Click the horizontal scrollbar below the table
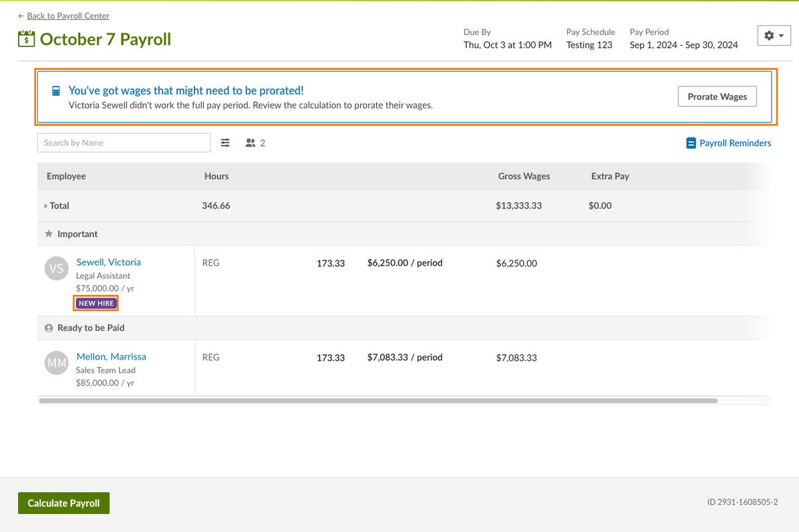 click(x=378, y=400)
